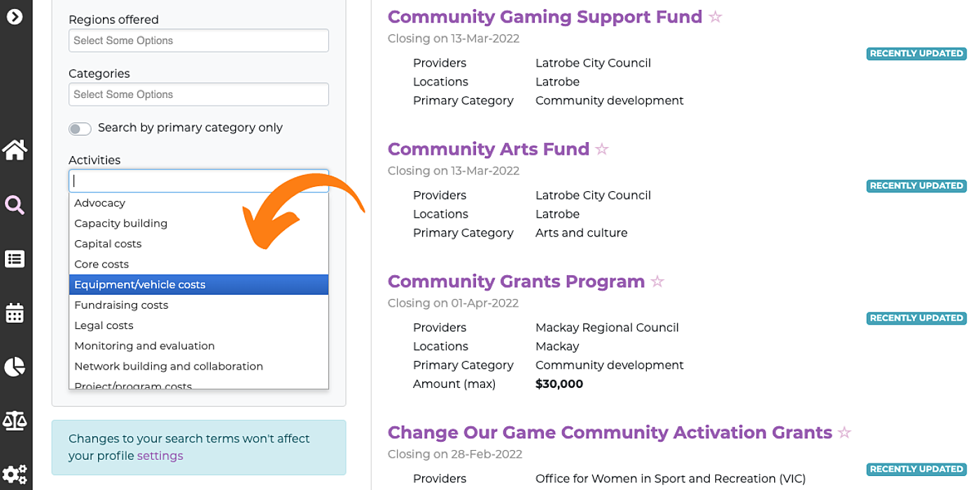Open the settings link in the notice
Viewport: 980px width, 490px height.
pos(160,455)
